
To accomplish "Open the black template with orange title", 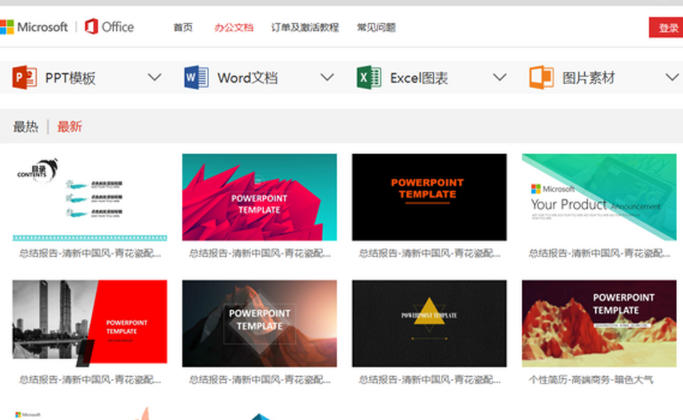I will 429,197.
